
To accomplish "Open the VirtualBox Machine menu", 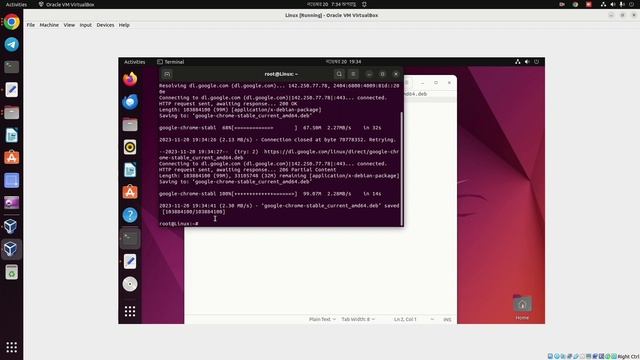I will [x=49, y=25].
